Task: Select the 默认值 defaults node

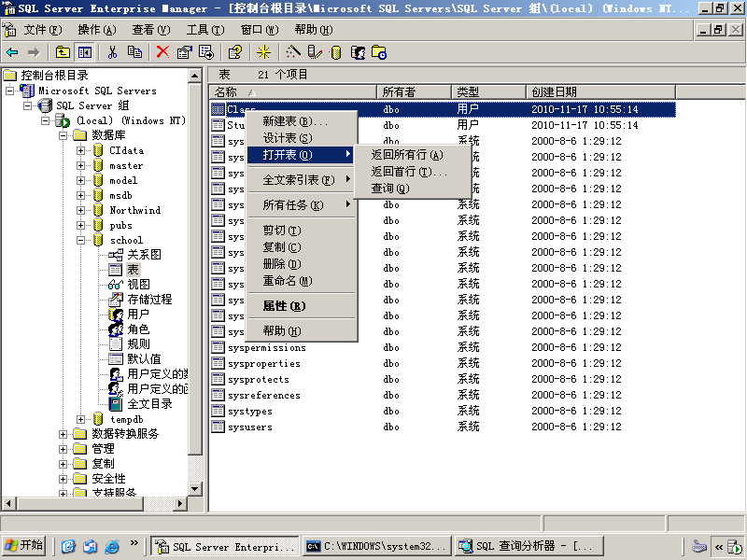Action: [144, 359]
